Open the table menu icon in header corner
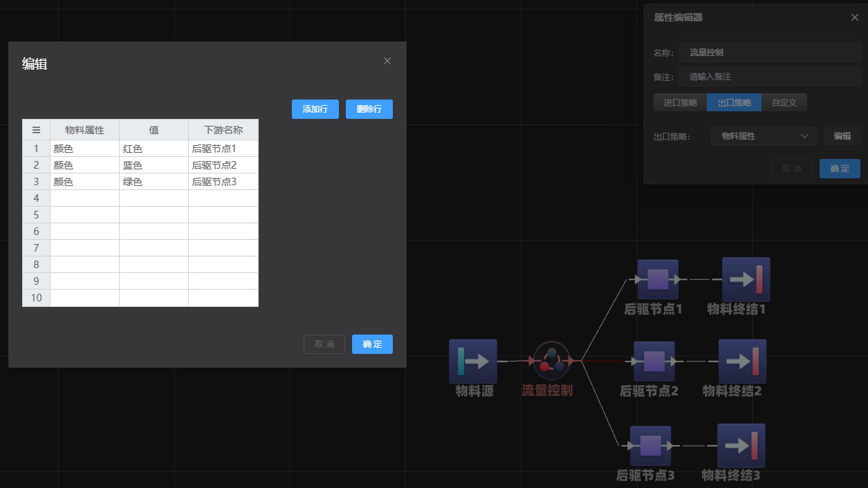 (36, 130)
